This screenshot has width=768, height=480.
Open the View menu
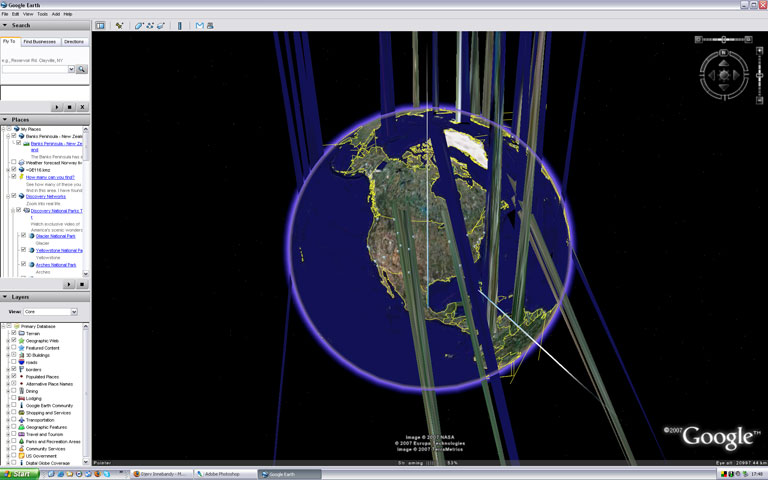28,14
